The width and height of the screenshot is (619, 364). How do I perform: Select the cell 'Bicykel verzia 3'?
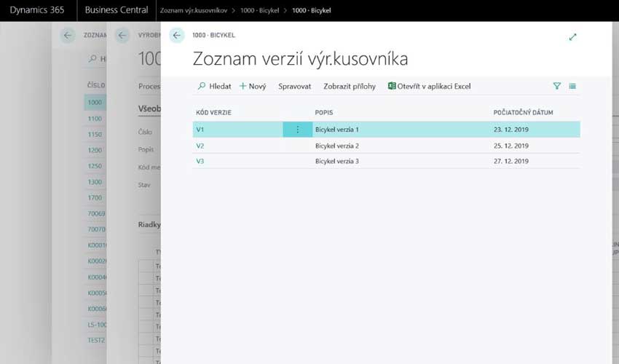point(336,161)
